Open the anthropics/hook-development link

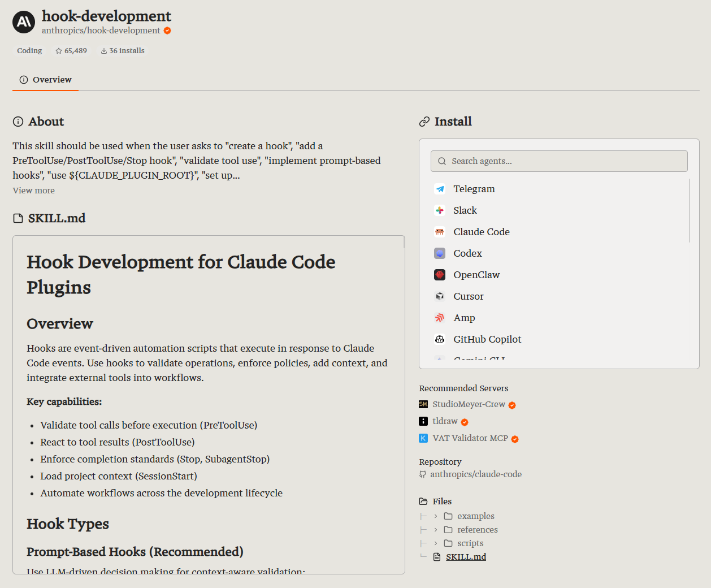(x=101, y=31)
